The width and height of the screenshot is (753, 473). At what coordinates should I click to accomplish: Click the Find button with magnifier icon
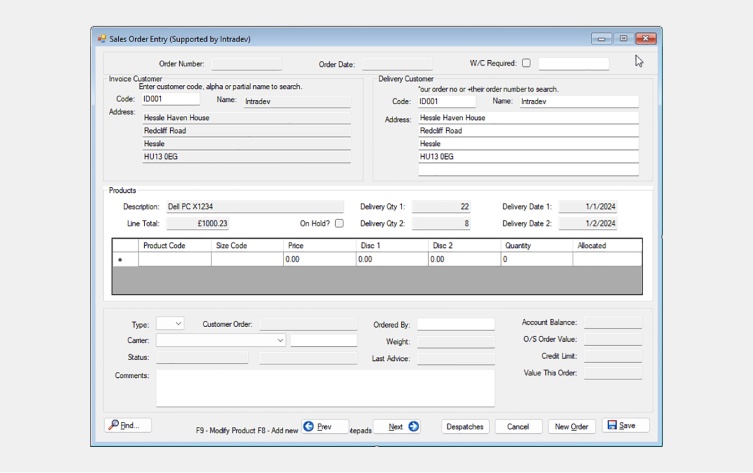[127, 426]
